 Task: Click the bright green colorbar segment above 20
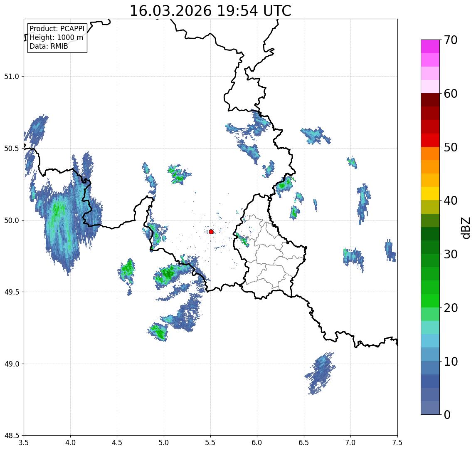tap(430, 300)
